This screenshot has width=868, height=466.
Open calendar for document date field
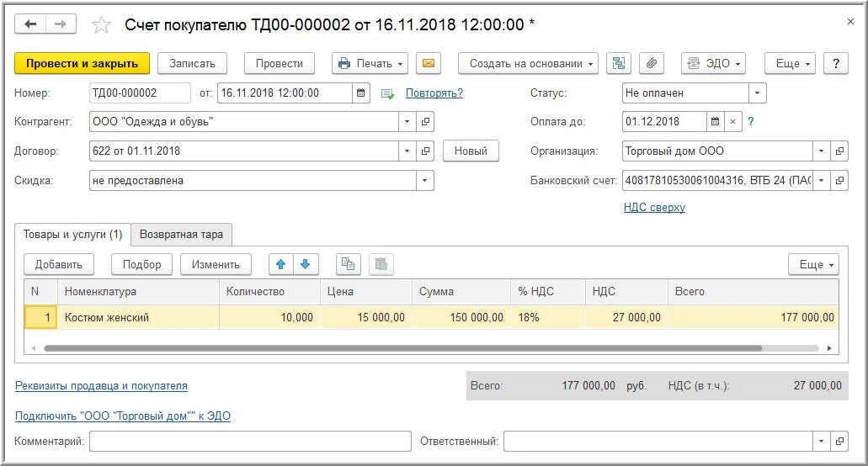360,93
